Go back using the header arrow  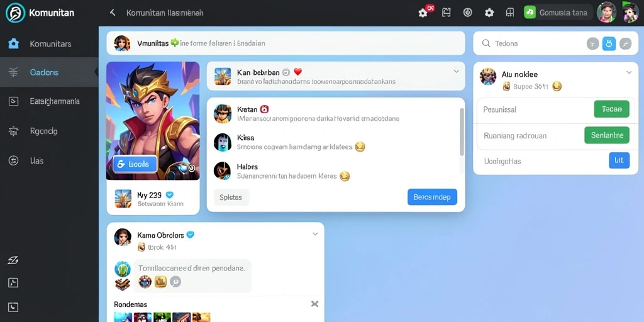click(112, 13)
